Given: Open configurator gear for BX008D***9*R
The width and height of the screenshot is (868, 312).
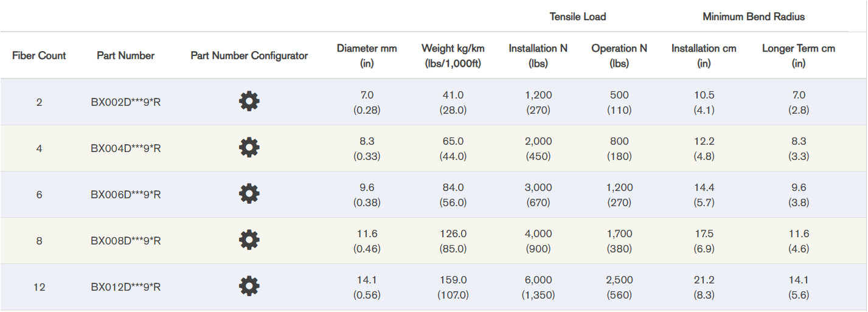Looking at the screenshot, I should click(x=249, y=240).
